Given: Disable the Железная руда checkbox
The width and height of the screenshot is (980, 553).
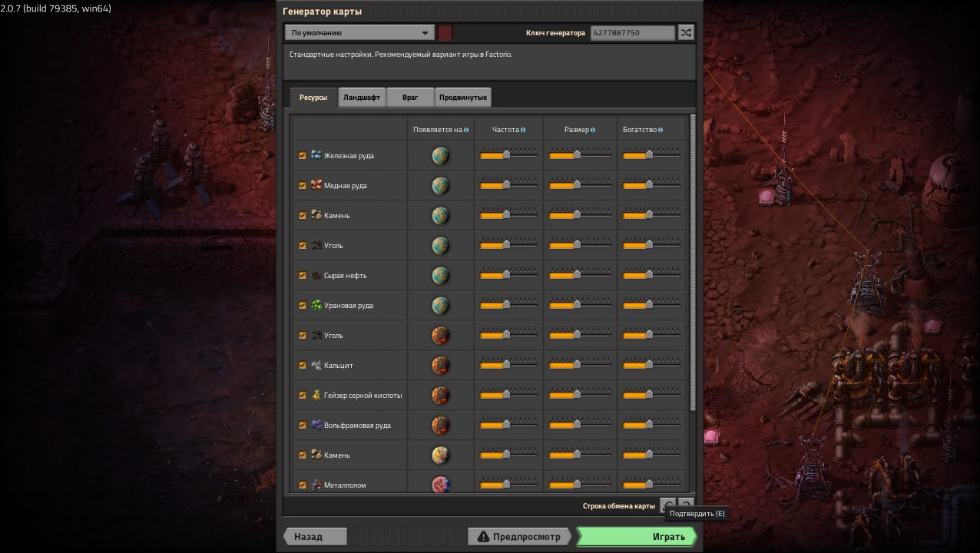Looking at the screenshot, I should (303, 156).
